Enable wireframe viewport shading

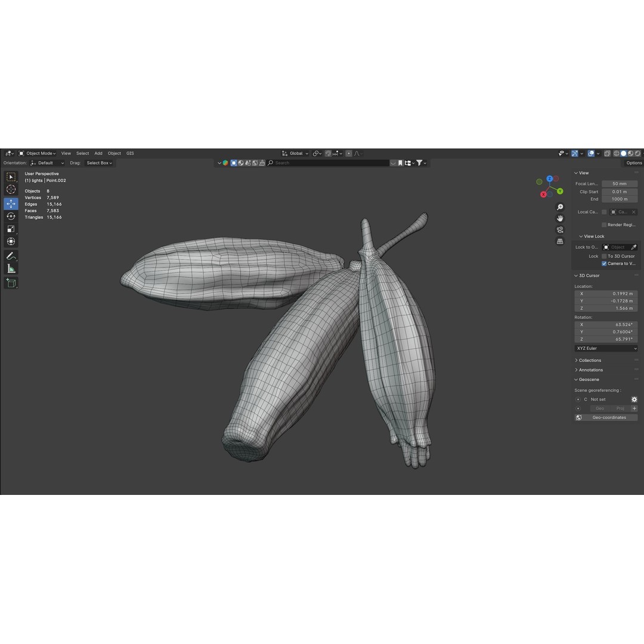point(617,153)
